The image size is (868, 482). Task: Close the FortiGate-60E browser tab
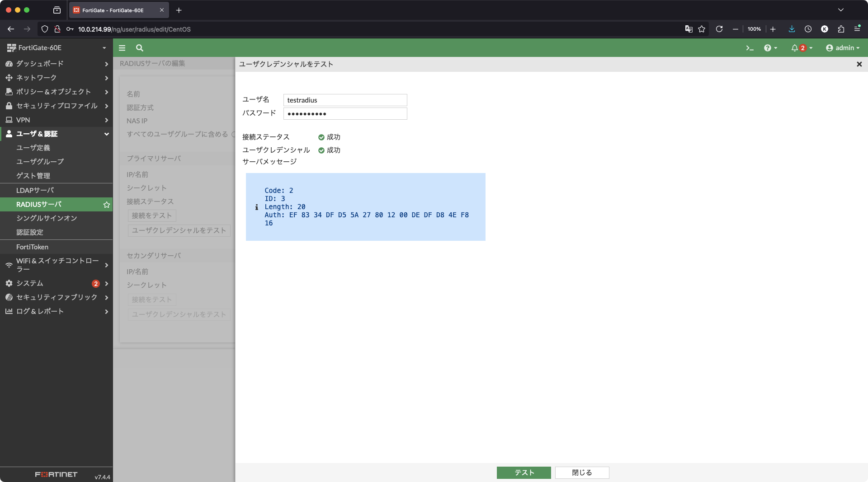[x=162, y=10]
